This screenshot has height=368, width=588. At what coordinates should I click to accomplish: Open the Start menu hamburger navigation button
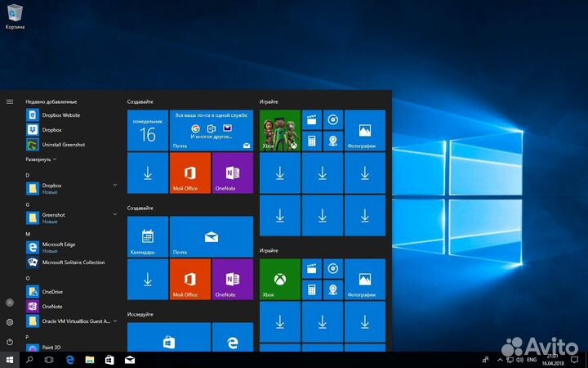tap(10, 101)
